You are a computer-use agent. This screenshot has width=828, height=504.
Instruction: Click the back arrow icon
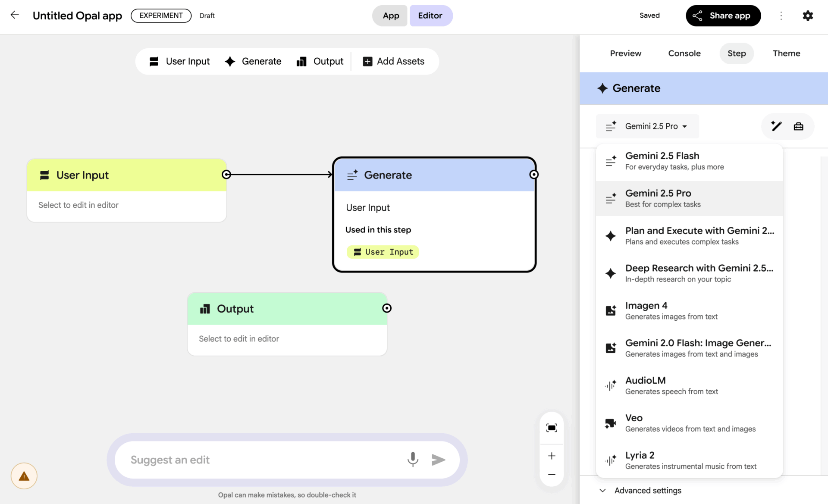[15, 15]
